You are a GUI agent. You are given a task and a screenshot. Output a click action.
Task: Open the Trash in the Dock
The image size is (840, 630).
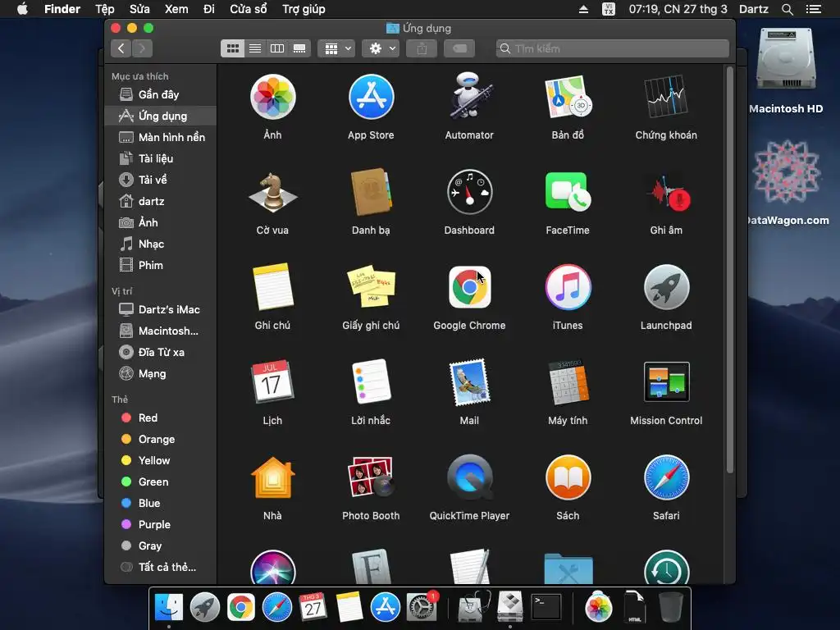click(671, 607)
